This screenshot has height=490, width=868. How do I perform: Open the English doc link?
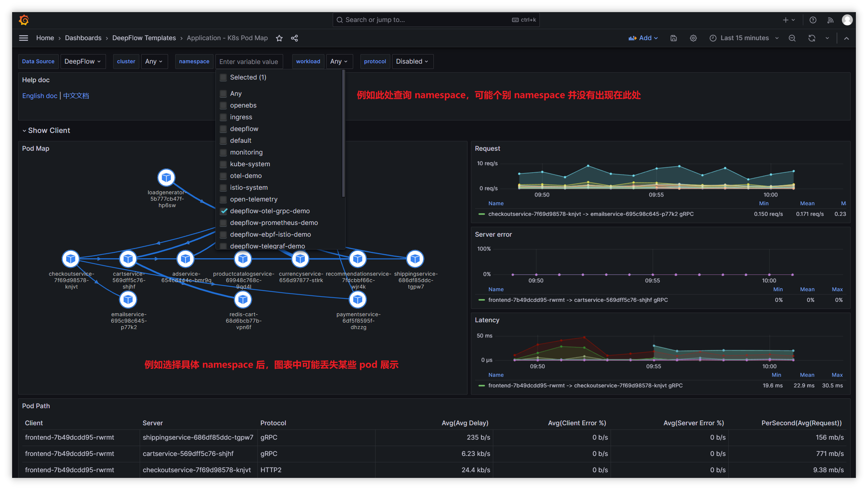click(x=39, y=95)
